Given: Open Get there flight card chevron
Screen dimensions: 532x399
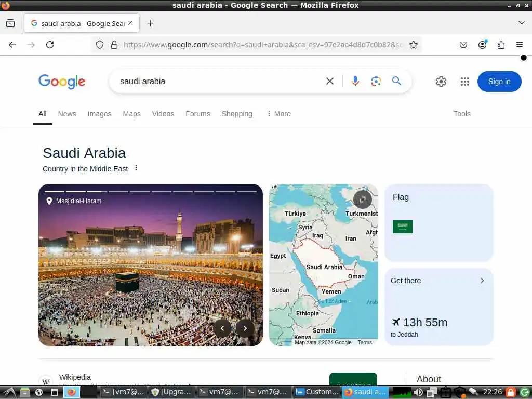Looking at the screenshot, I should pos(482,281).
